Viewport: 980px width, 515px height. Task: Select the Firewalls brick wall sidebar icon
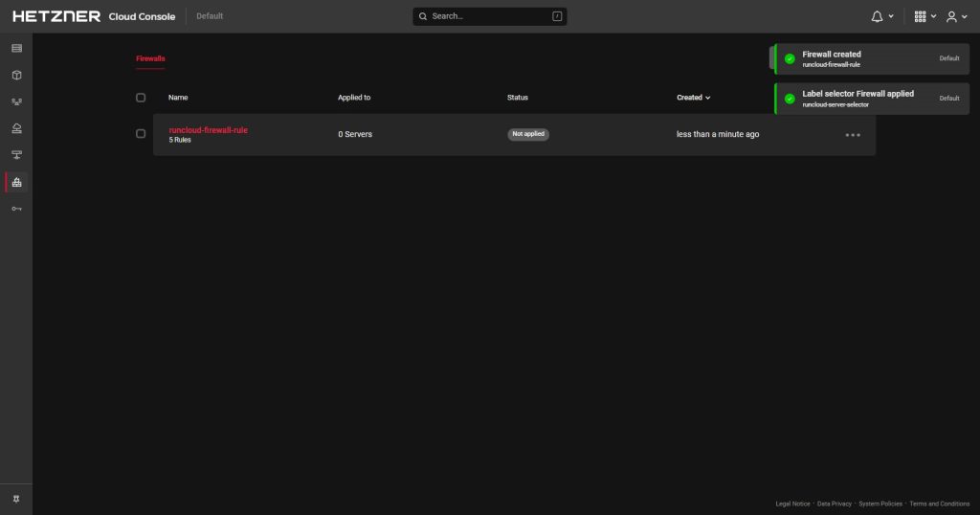point(16,182)
